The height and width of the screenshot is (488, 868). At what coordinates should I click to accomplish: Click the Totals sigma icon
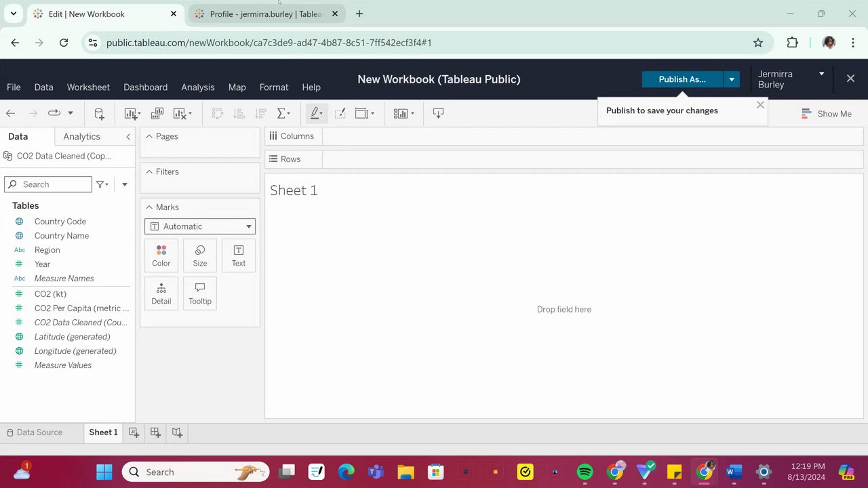pyautogui.click(x=282, y=113)
